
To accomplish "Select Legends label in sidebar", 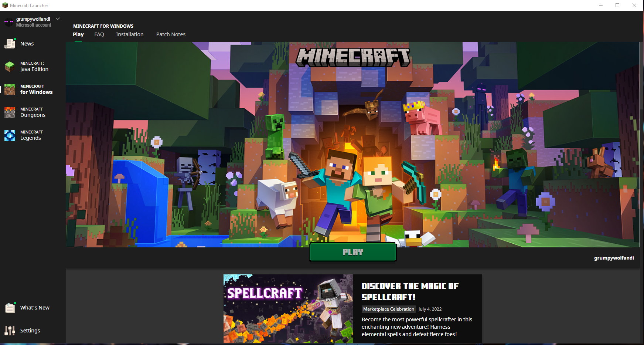I will (31, 138).
